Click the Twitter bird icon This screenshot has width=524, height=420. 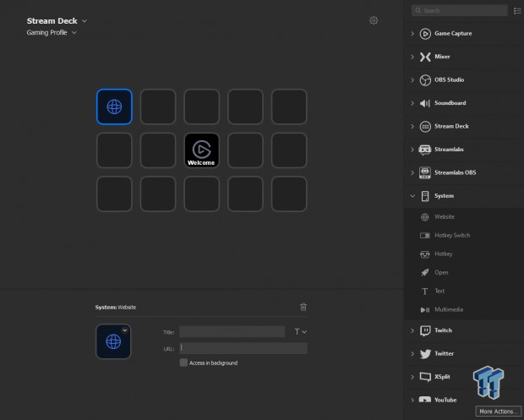tap(425, 354)
